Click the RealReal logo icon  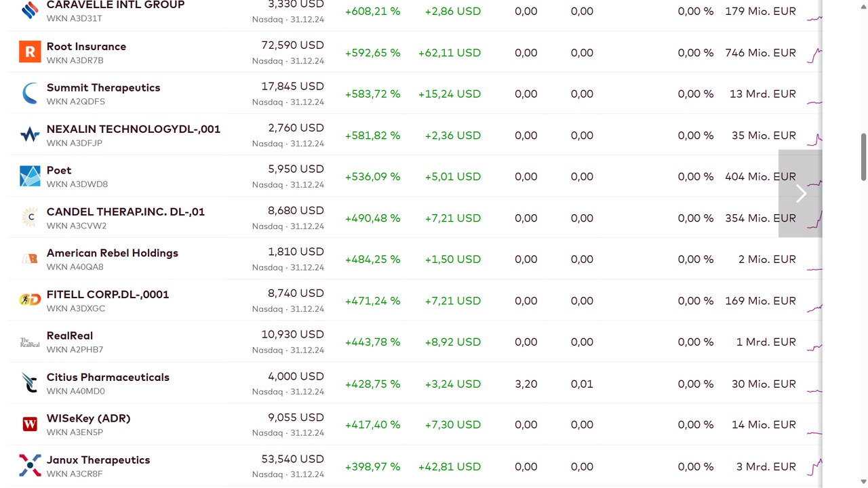click(x=30, y=342)
